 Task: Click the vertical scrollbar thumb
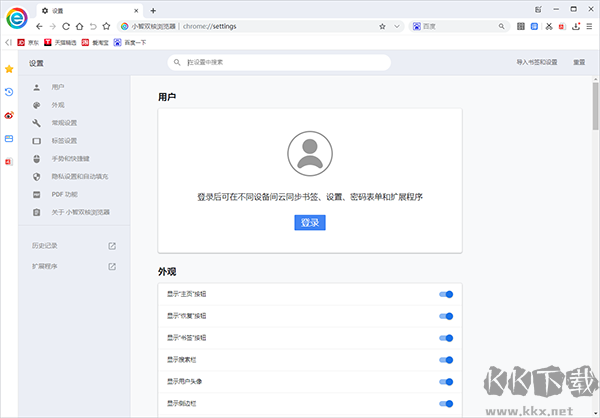click(596, 106)
